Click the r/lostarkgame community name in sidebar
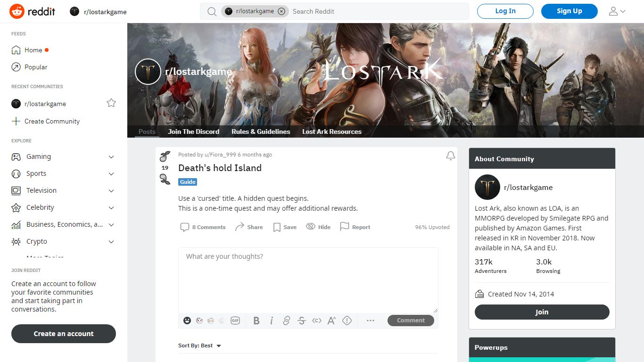The image size is (644, 362). tap(528, 187)
